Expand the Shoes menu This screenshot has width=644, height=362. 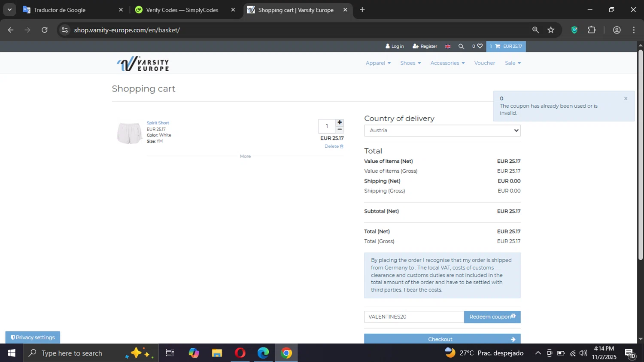click(410, 63)
